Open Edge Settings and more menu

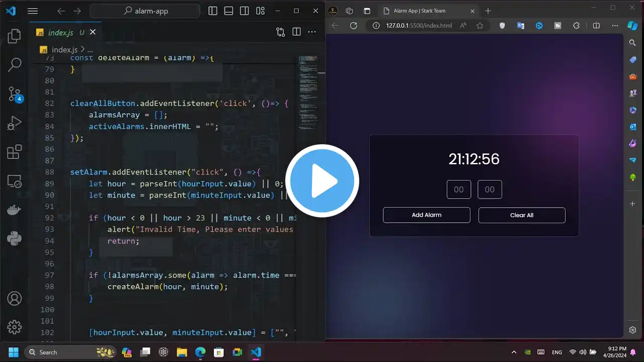(x=615, y=26)
